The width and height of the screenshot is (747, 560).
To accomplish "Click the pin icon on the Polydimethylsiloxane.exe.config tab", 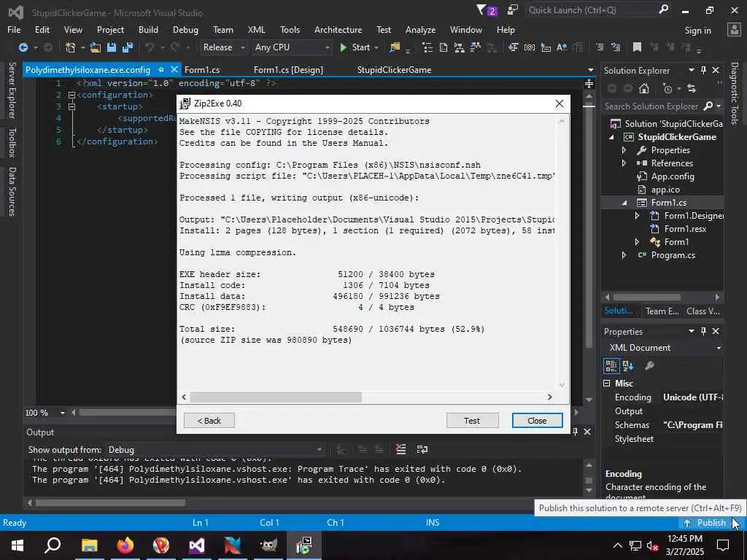I will point(161,69).
